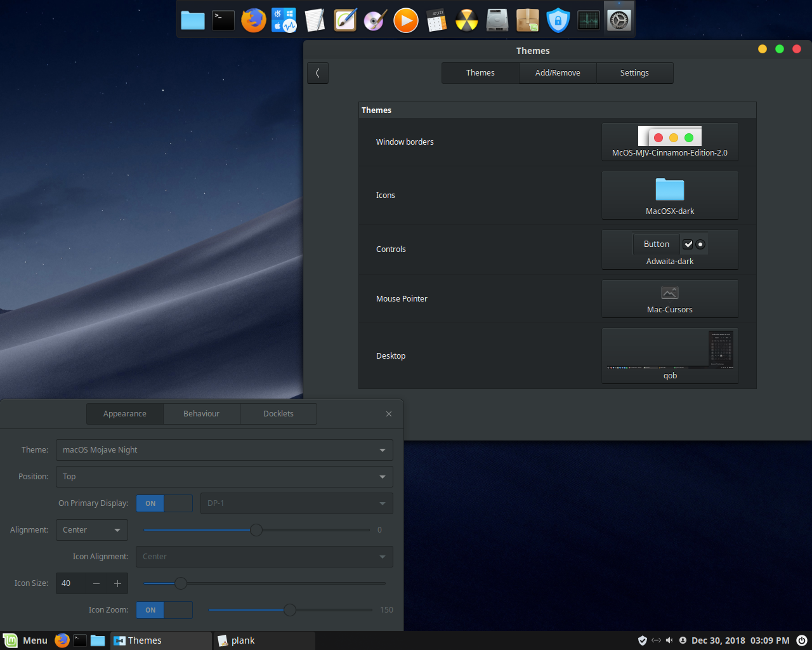
Task: Click the Icon Size value field
Action: point(70,583)
